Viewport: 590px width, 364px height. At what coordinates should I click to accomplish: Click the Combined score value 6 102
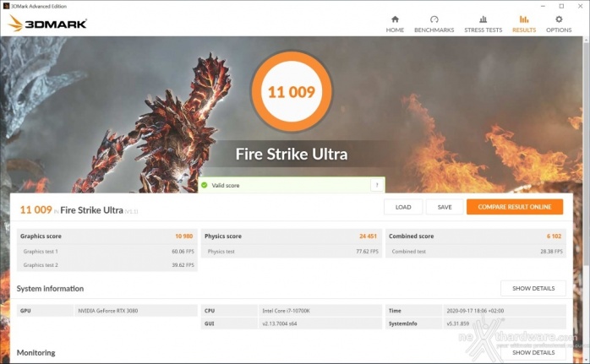click(x=554, y=236)
